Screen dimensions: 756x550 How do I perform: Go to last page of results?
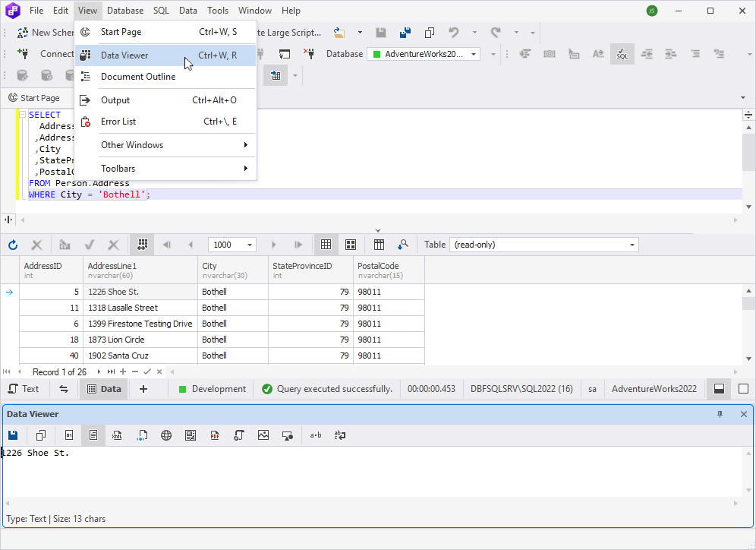click(x=298, y=245)
